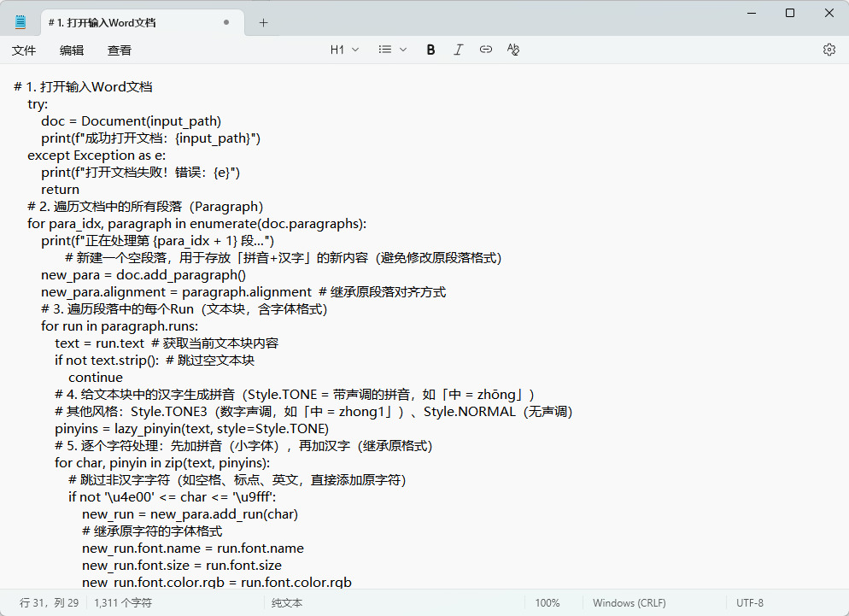Click the "if not '\u4e00' <= char" line

[173, 496]
